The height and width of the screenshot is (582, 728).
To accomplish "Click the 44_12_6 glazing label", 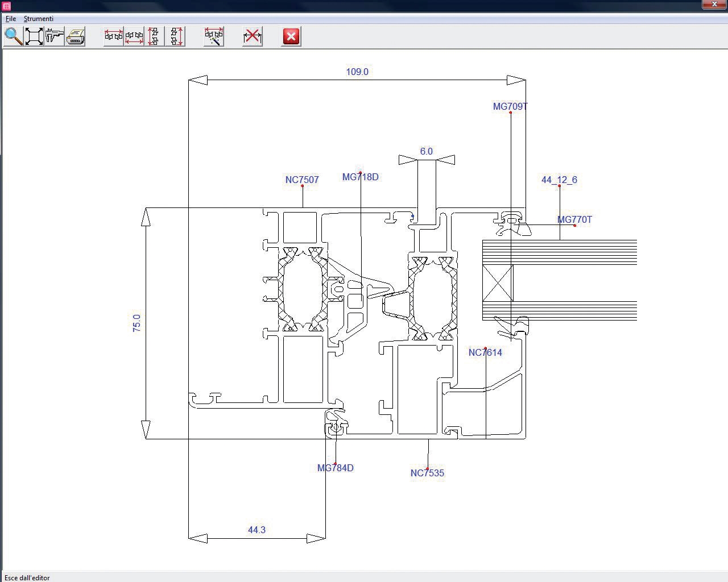I will click(x=559, y=180).
